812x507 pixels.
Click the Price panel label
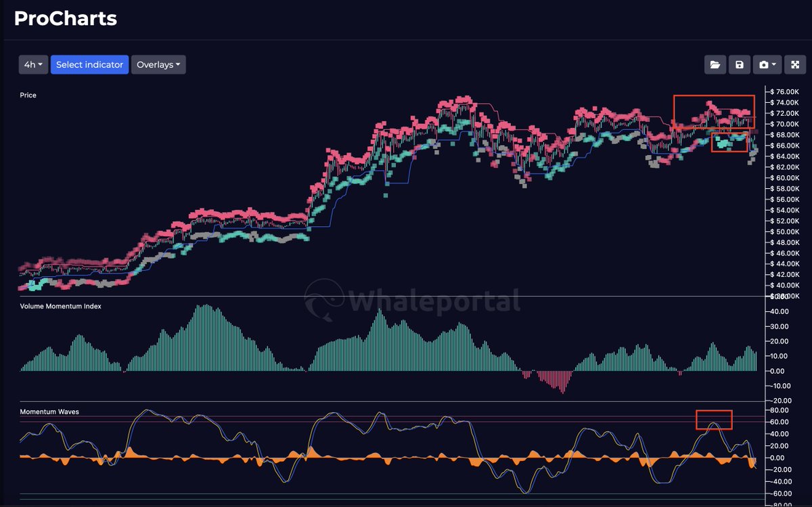click(x=28, y=95)
